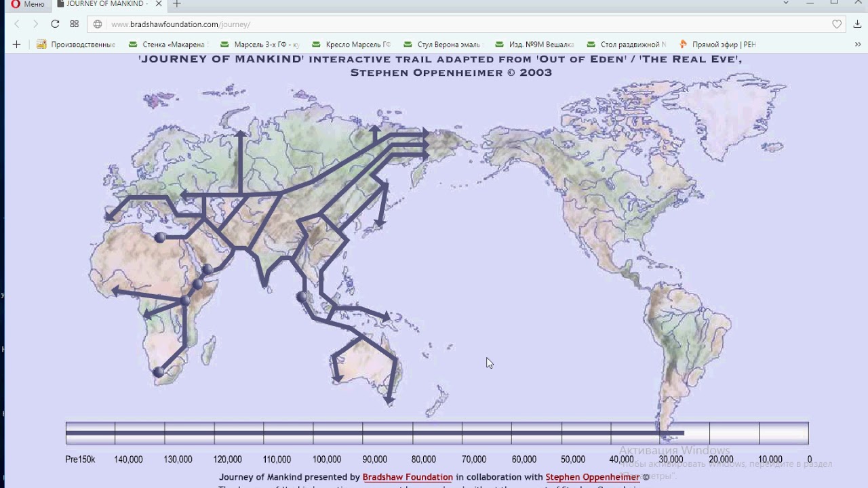The height and width of the screenshot is (488, 868).
Task: Click arrowhead pointing at West Africa
Action: point(116,291)
